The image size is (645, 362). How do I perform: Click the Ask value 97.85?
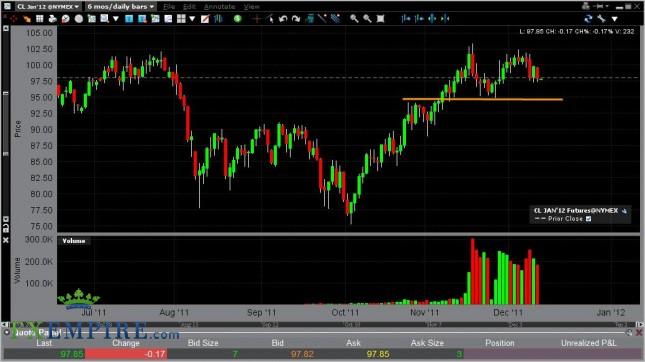[378, 354]
